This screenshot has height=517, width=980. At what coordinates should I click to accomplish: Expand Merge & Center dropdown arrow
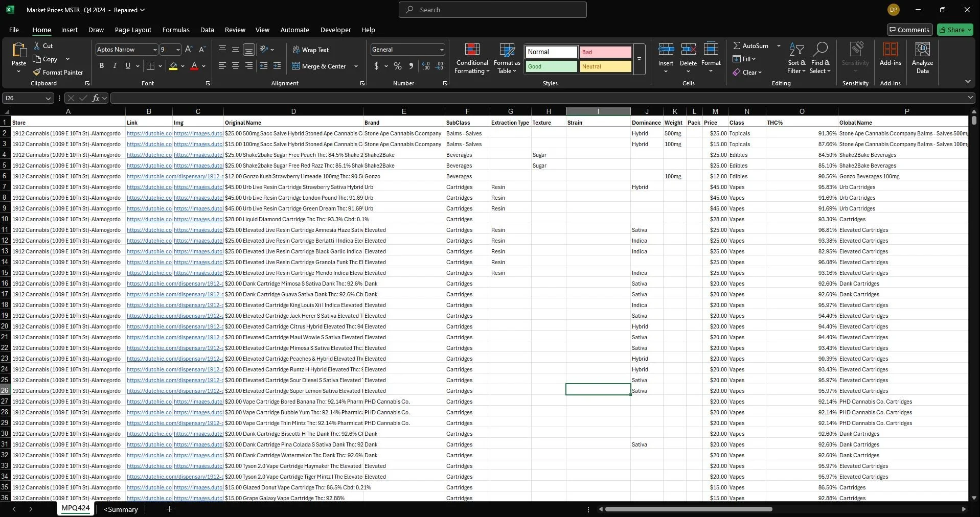[x=356, y=66]
